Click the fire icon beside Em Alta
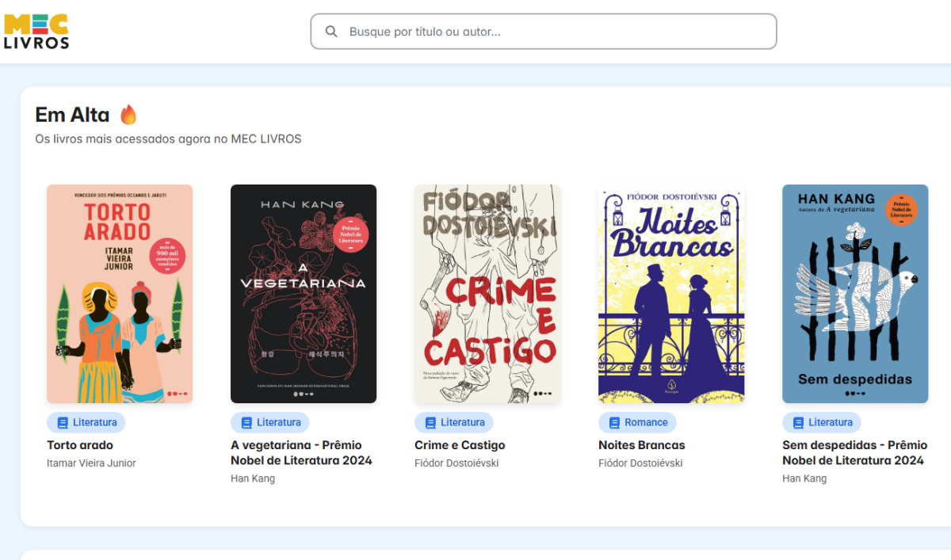 coord(128,115)
